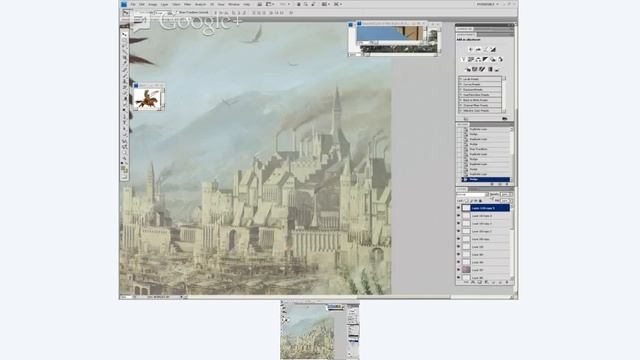
Task: Add a Hue/Saturation adjustment
Action: (x=470, y=59)
